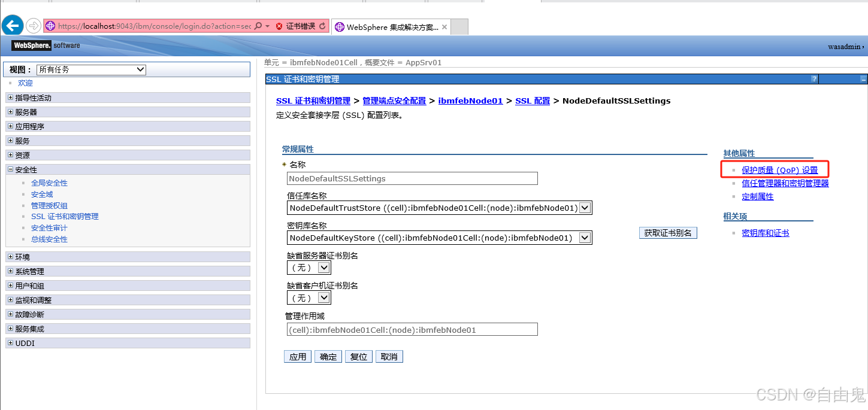Collapse the 安全性 section

(x=10, y=169)
